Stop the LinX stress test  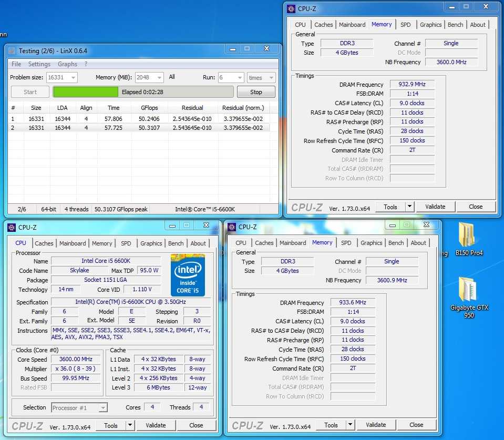click(256, 92)
